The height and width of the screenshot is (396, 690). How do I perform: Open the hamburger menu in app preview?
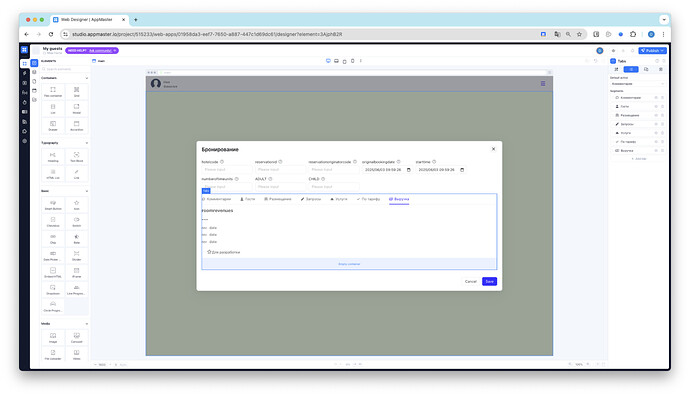[543, 84]
